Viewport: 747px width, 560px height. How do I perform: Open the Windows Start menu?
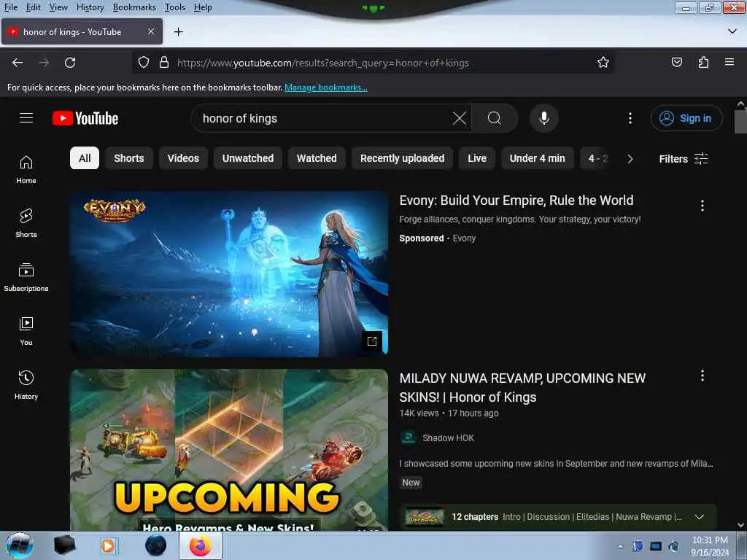[x=20, y=545]
